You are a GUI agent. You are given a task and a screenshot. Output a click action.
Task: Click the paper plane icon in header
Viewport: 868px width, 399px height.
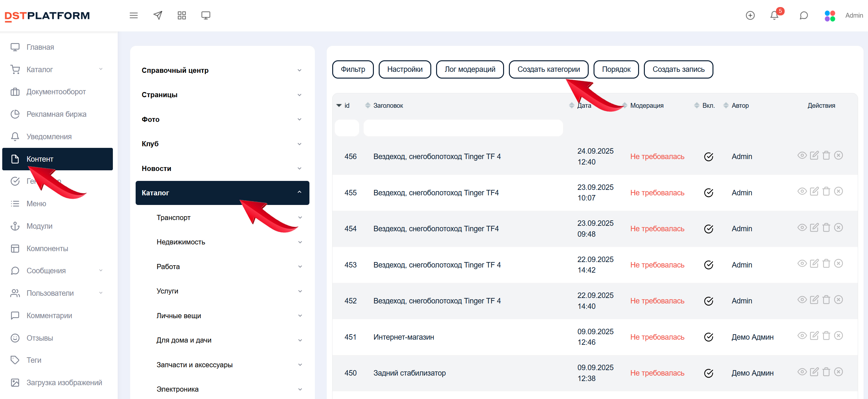(158, 15)
